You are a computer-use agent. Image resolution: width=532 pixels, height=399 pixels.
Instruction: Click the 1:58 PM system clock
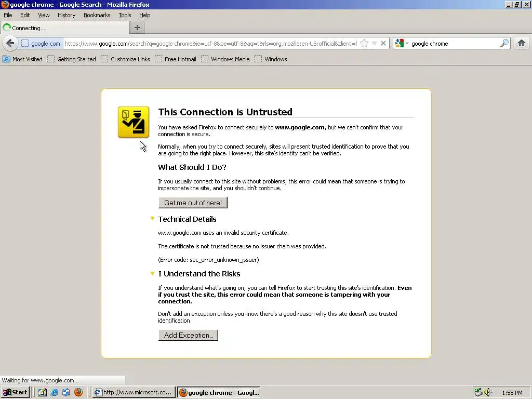pyautogui.click(x=512, y=393)
